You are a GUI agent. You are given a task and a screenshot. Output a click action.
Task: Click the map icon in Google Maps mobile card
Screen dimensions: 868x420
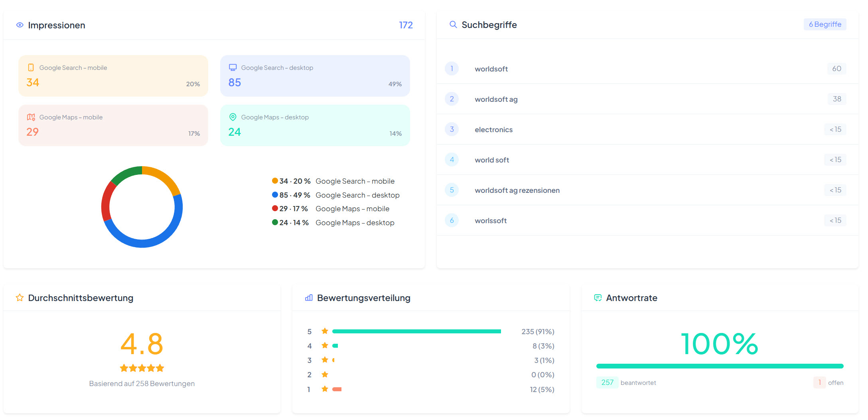(31, 117)
